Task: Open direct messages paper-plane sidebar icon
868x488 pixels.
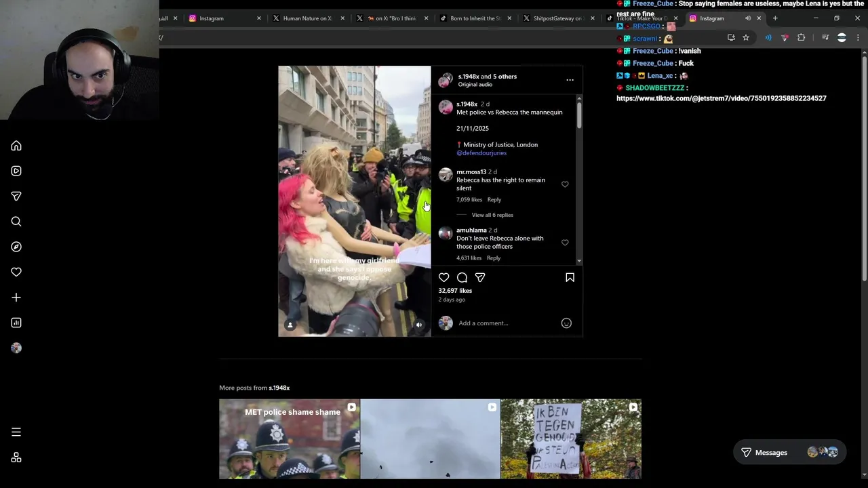Action: tap(16, 196)
